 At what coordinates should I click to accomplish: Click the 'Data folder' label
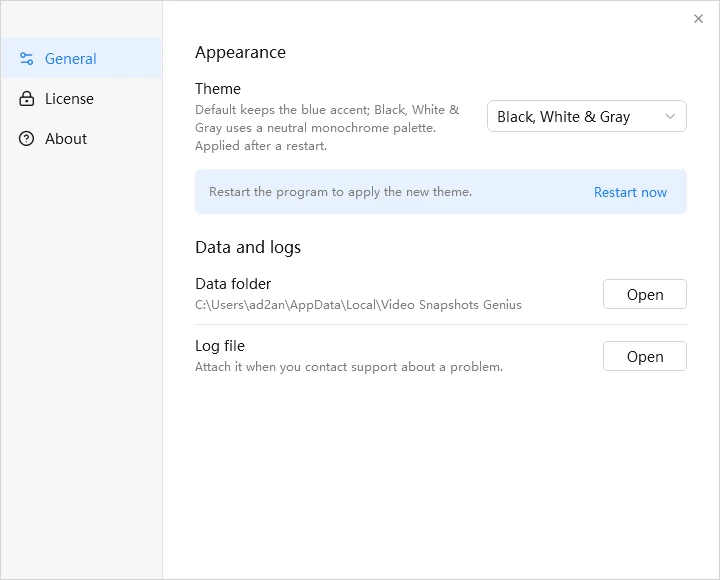[x=233, y=284]
